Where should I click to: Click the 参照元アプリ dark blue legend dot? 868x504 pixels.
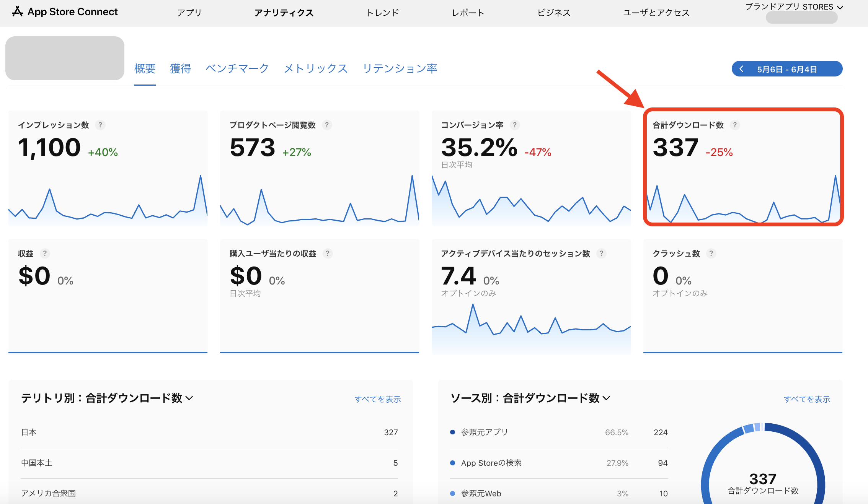pyautogui.click(x=453, y=432)
